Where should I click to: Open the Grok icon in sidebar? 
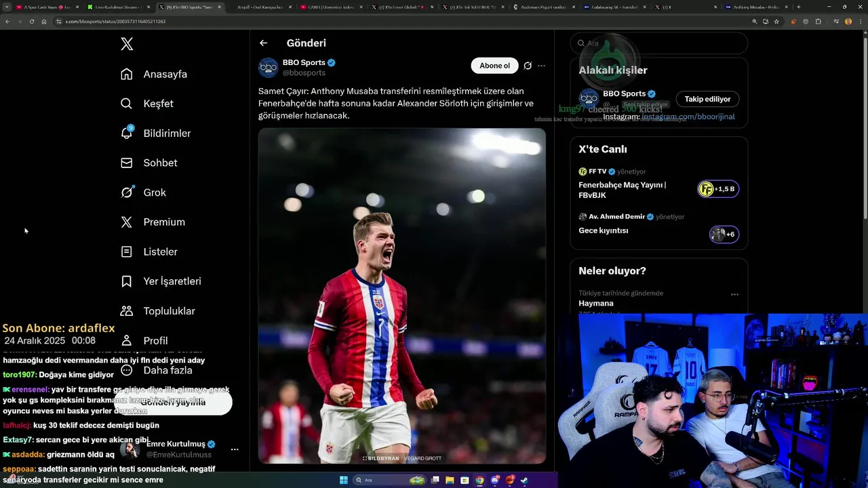(x=127, y=192)
